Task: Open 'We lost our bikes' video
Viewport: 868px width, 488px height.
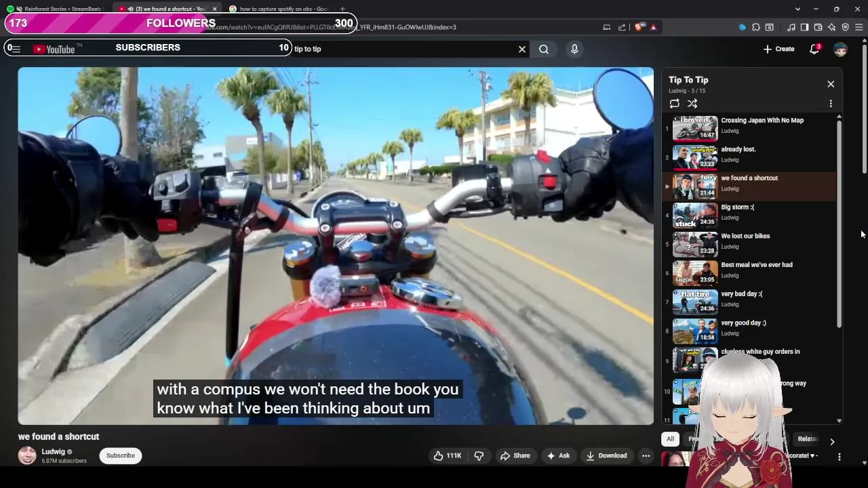Action: pos(749,244)
